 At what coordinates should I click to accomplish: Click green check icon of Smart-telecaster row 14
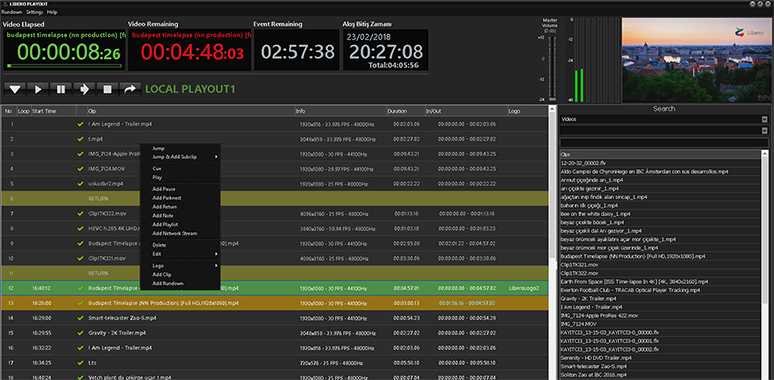click(80, 318)
